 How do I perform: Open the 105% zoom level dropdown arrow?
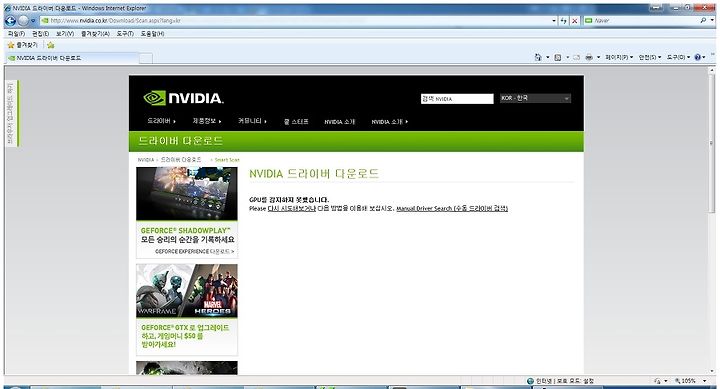coord(704,381)
